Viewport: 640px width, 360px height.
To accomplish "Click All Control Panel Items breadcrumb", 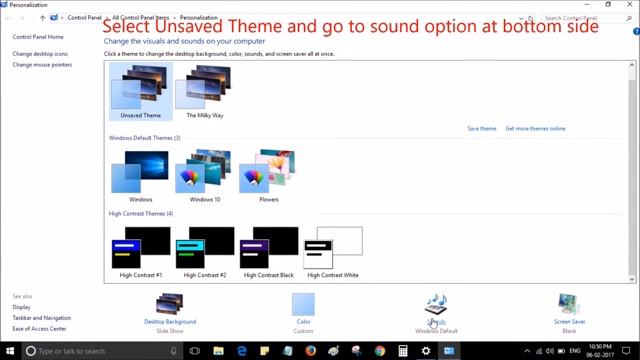I will click(x=140, y=18).
